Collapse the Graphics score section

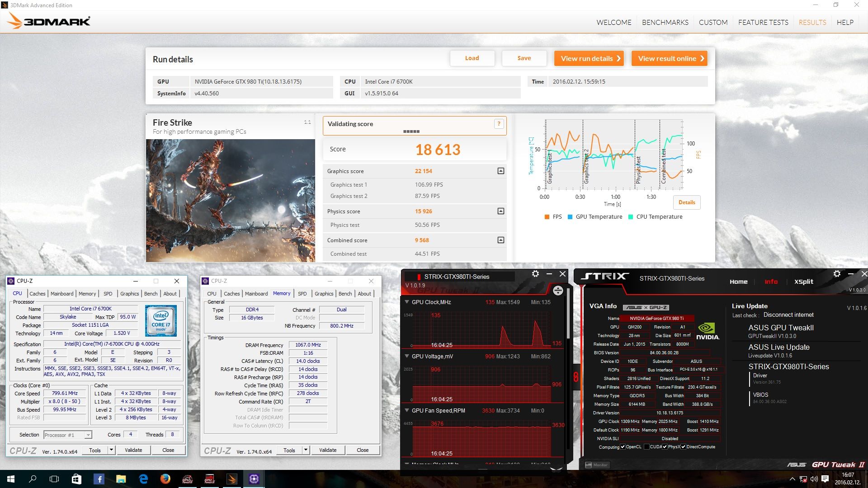(500, 171)
